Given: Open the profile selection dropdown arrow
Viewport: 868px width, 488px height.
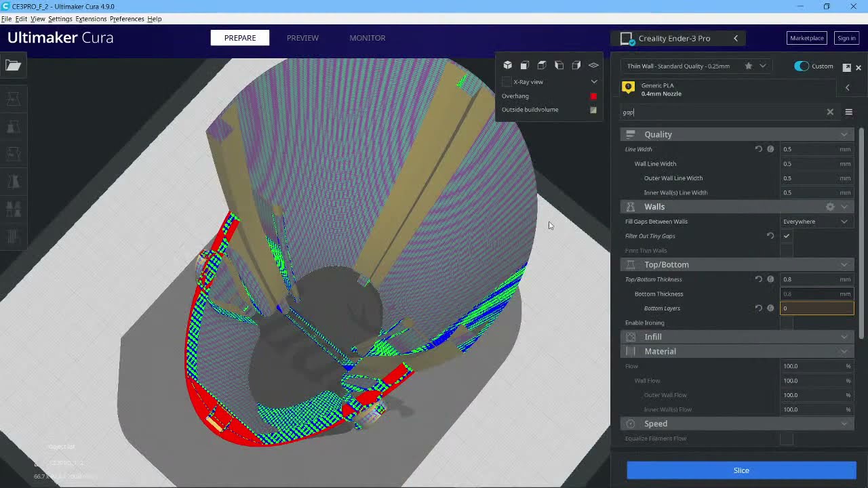Looking at the screenshot, I should coord(763,66).
